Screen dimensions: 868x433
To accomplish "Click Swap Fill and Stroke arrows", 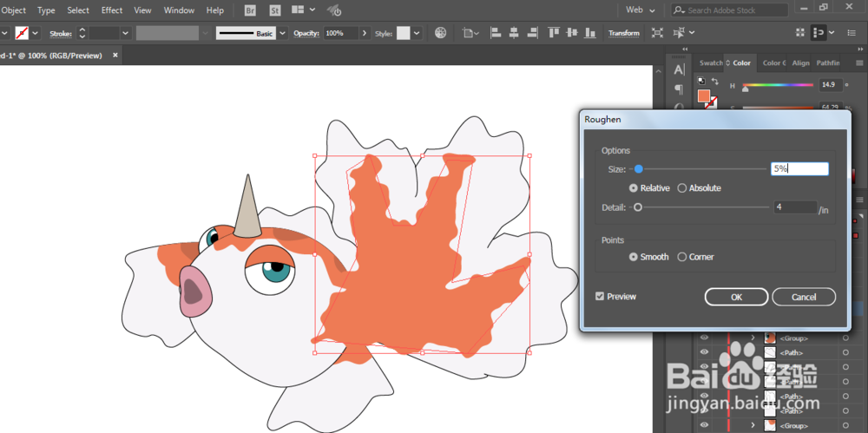I will pyautogui.click(x=714, y=81).
